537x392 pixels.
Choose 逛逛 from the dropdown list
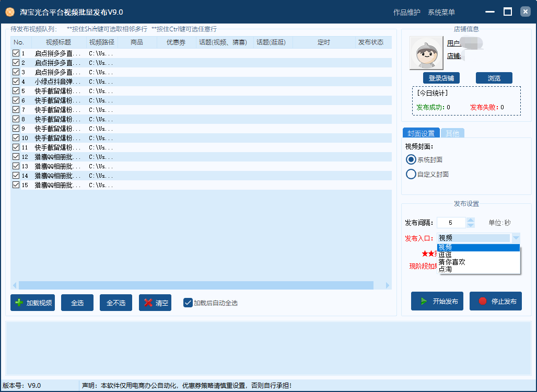478,255
